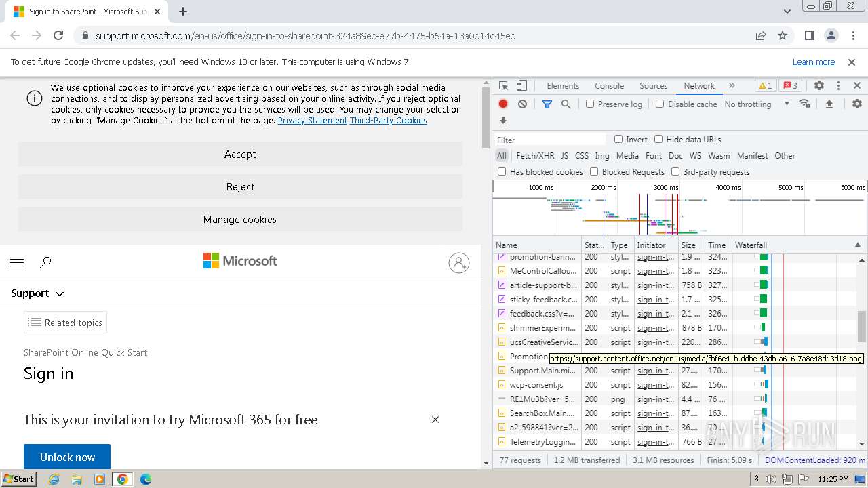Viewport: 868px width, 488px height.
Task: Reload the browser page
Action: tap(58, 35)
